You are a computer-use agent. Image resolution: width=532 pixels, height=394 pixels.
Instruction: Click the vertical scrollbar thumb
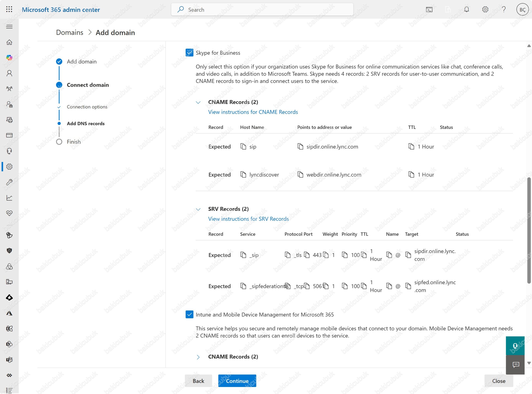click(x=529, y=230)
